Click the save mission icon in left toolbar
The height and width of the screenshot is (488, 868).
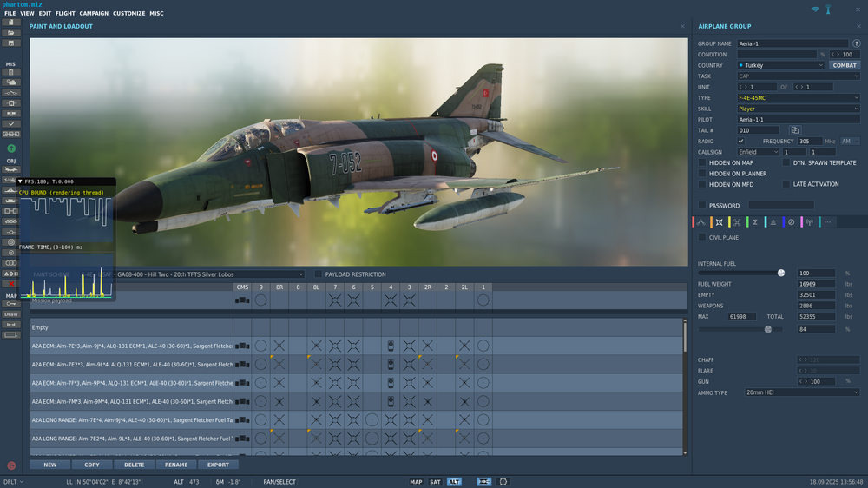point(11,43)
